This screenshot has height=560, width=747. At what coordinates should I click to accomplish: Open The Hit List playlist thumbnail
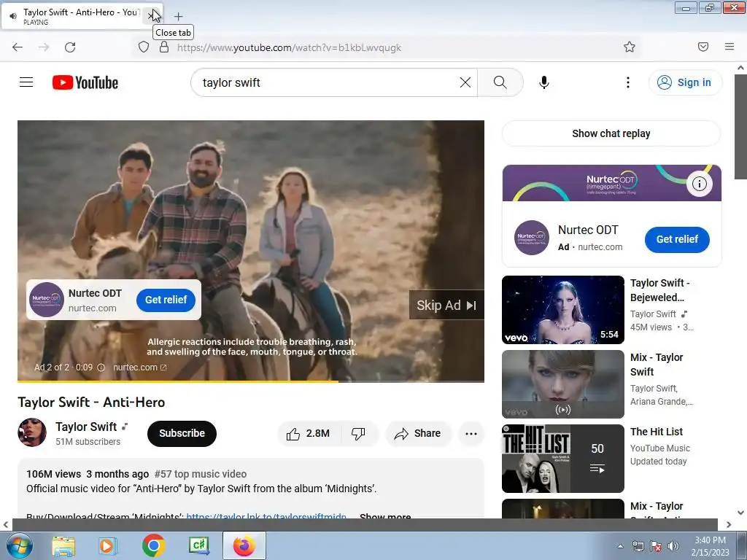(562, 458)
